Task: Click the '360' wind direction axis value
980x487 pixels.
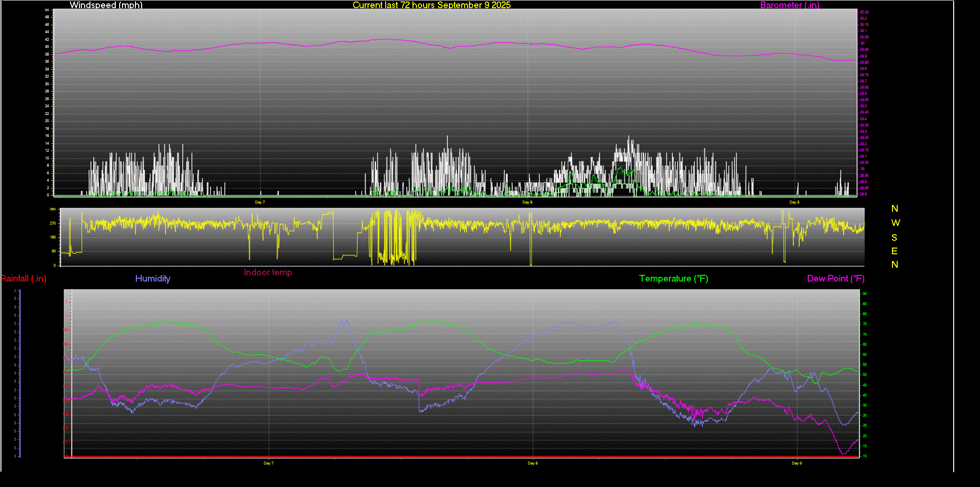Action: pyautogui.click(x=53, y=209)
